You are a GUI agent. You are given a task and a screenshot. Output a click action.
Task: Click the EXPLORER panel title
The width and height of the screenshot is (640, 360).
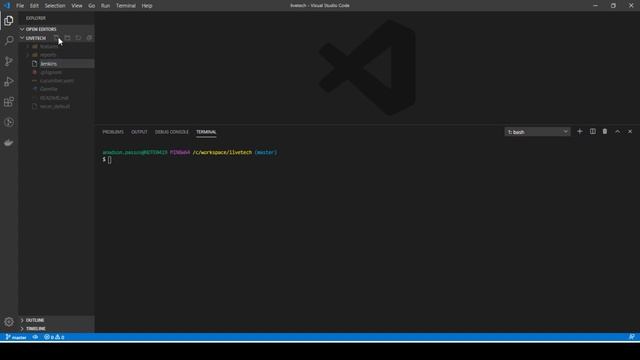[36, 18]
